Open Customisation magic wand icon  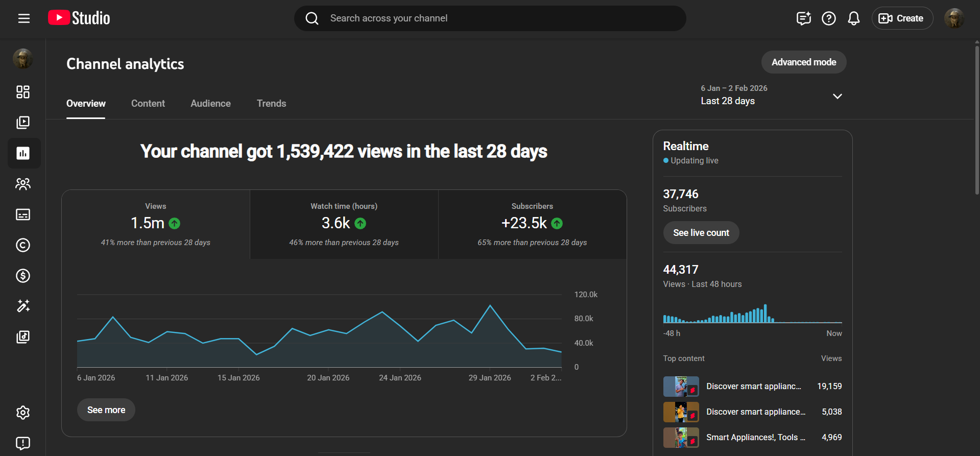tap(23, 306)
